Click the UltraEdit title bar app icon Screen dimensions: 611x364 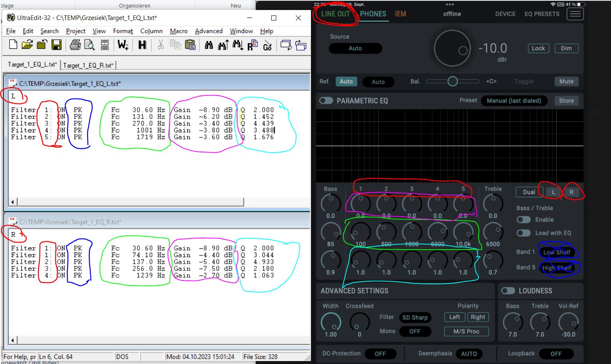point(11,18)
